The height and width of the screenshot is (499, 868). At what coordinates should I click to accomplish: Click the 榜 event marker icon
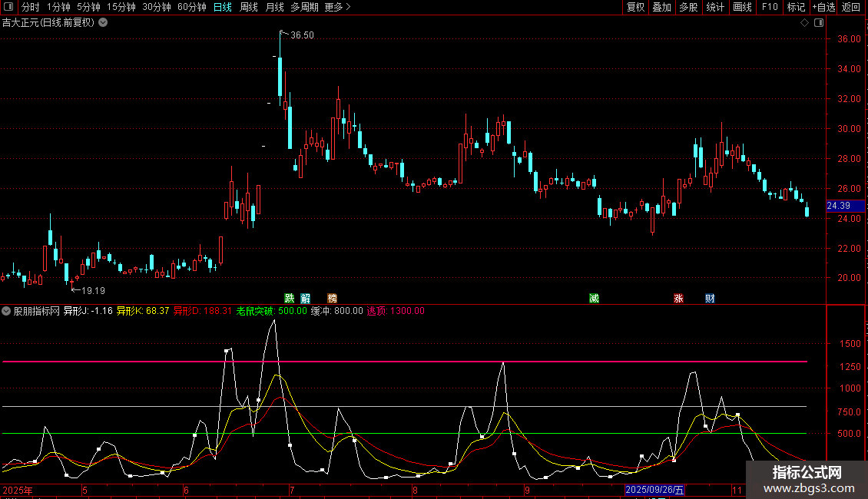click(x=332, y=299)
